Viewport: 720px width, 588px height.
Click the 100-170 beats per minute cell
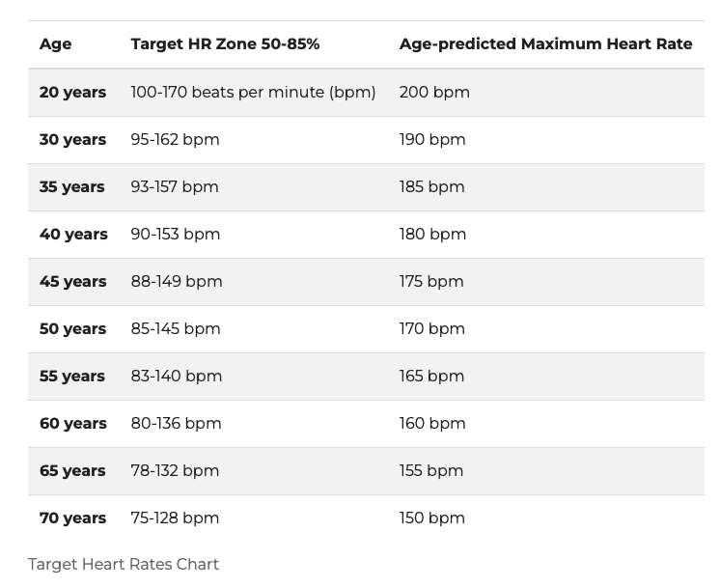tap(253, 93)
